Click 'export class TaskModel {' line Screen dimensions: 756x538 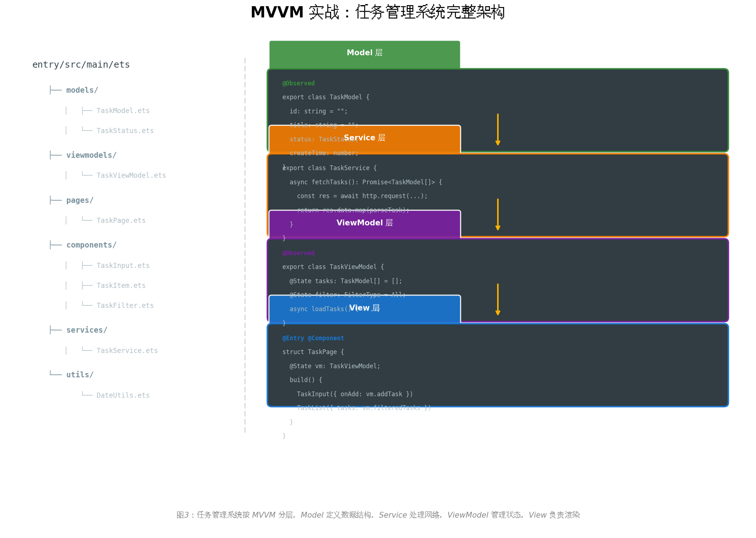click(326, 97)
